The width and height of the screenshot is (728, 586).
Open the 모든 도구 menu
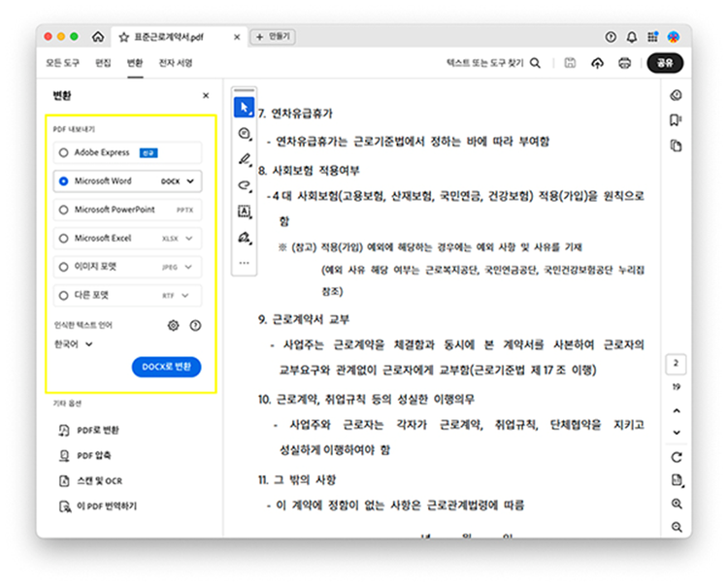point(62,63)
